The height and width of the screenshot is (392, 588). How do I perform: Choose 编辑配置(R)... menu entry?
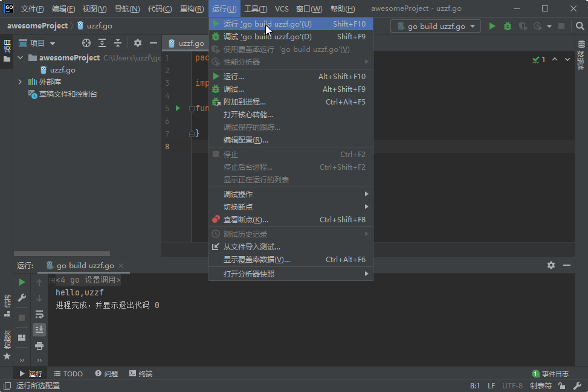[x=291, y=140]
